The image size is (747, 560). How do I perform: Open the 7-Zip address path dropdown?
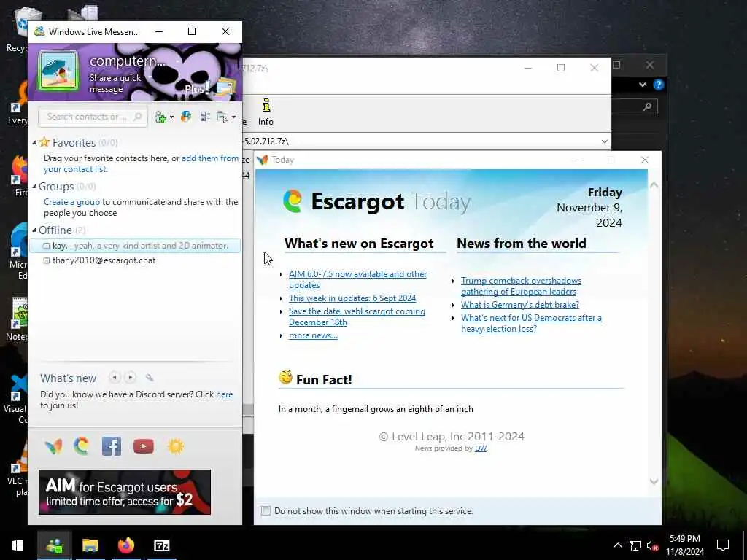click(604, 141)
